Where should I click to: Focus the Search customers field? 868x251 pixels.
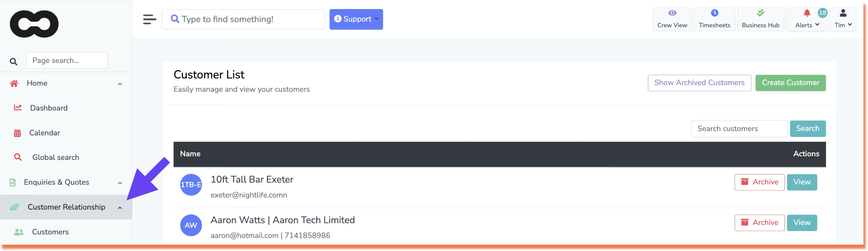pos(739,129)
